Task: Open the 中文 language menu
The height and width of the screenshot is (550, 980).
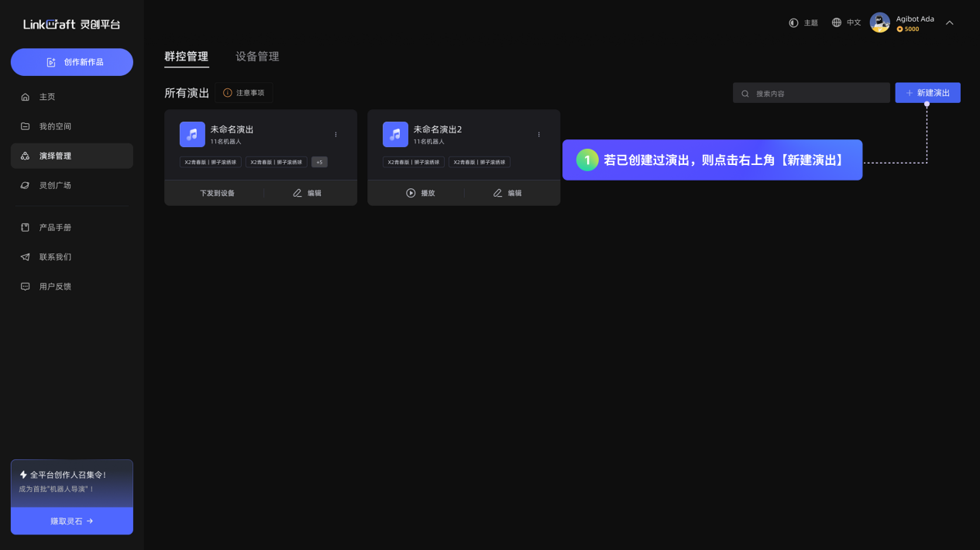Action: pos(846,22)
